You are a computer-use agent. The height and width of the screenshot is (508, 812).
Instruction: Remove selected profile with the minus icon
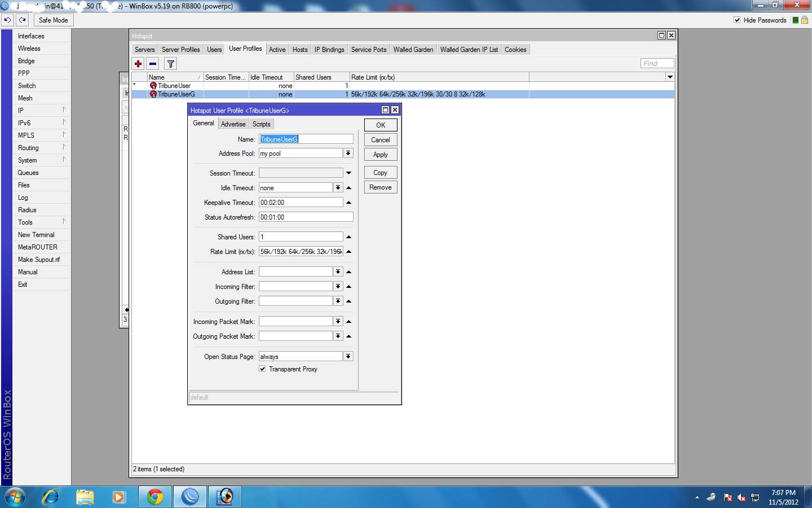[153, 64]
